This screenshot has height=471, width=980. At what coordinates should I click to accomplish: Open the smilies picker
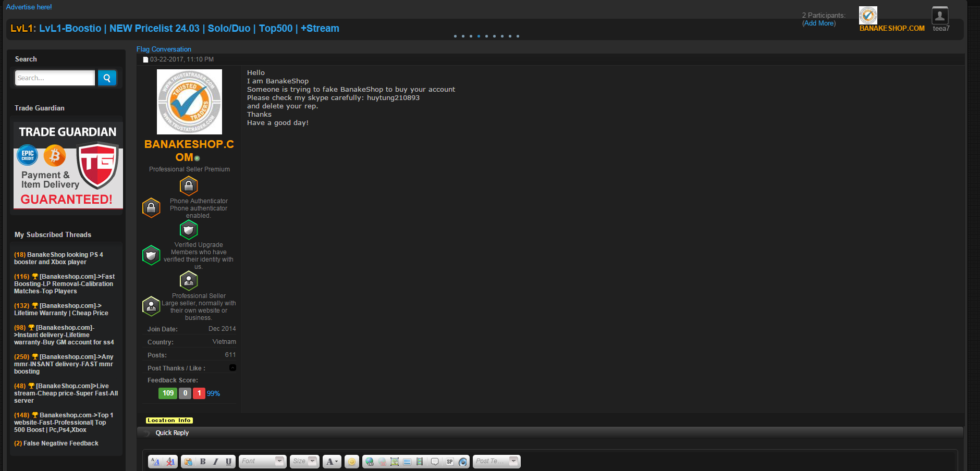tap(352, 462)
